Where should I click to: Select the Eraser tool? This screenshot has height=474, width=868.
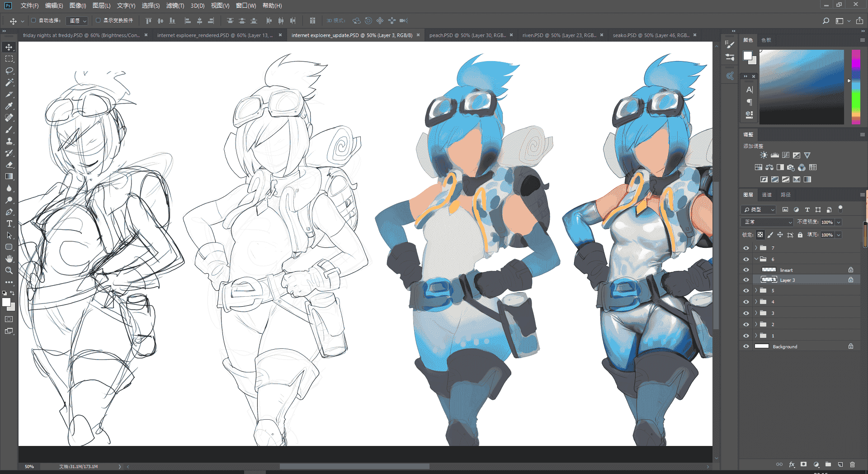pos(9,165)
